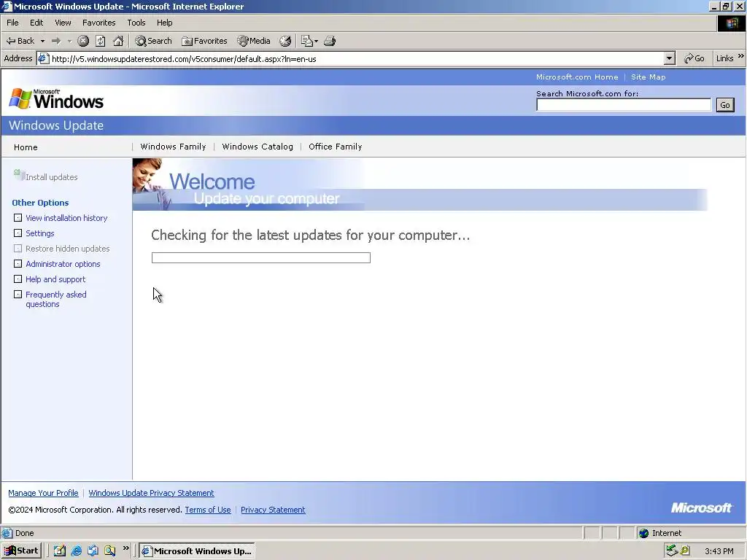Click the update check progress bar
Viewport: 747px width, 560px height.
(260, 257)
